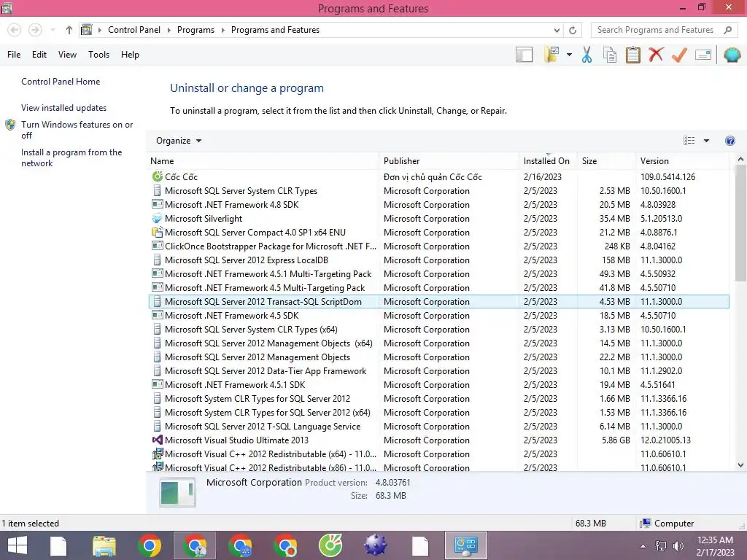This screenshot has height=560, width=747.
Task: Click the Microsoft Silverlight row icon
Action: (x=158, y=219)
